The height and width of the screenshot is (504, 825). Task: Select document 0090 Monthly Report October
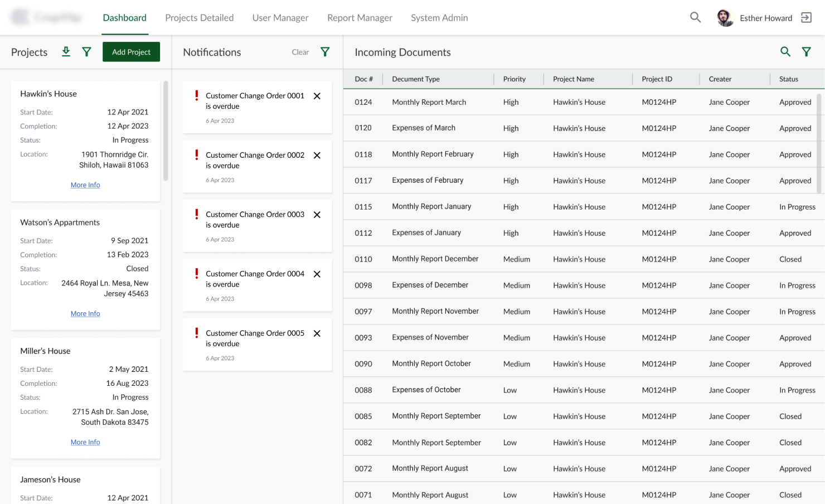[x=584, y=364]
